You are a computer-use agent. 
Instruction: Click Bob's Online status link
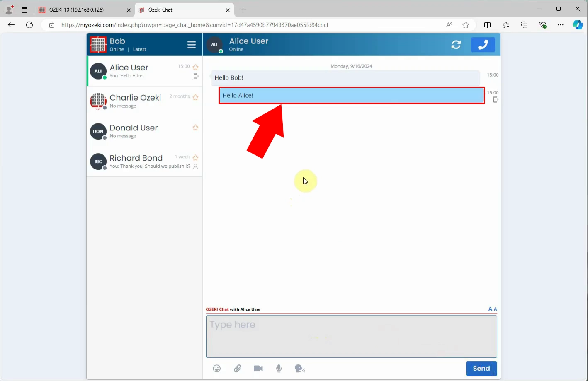[x=117, y=49]
